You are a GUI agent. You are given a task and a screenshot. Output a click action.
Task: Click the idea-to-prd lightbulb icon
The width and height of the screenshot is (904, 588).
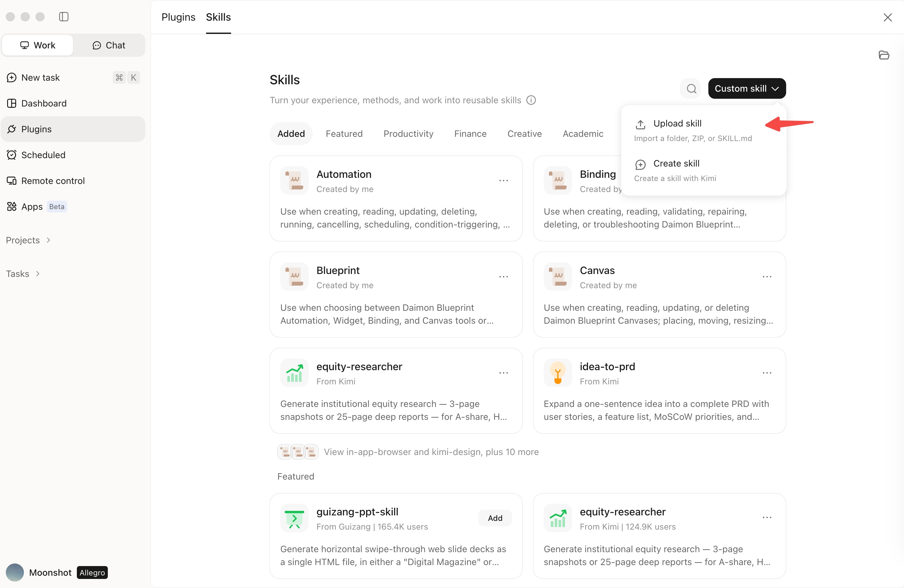[x=557, y=373]
